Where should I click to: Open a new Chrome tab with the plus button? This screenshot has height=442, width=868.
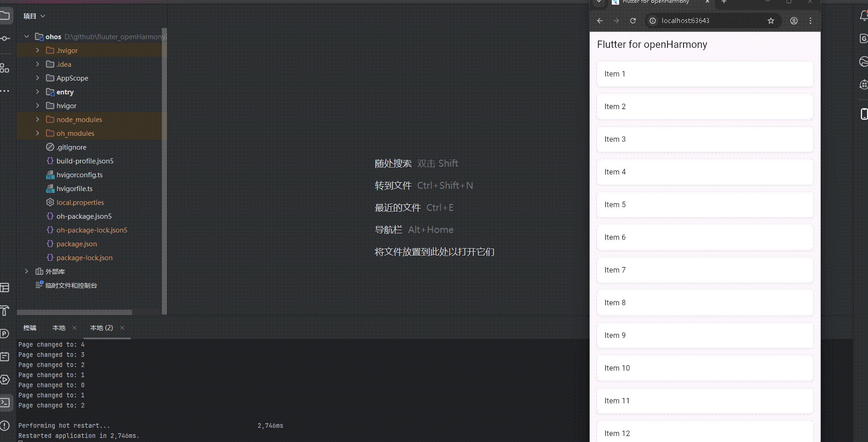tap(723, 3)
